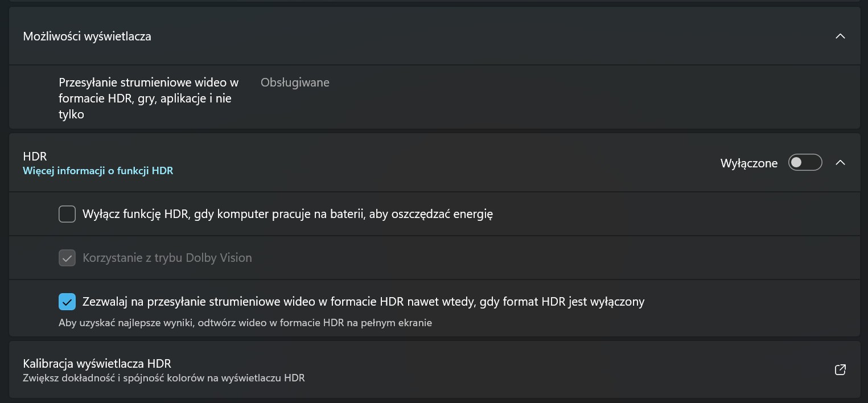Click "Zwiększ dokładność i spójność kolorów" description

164,377
